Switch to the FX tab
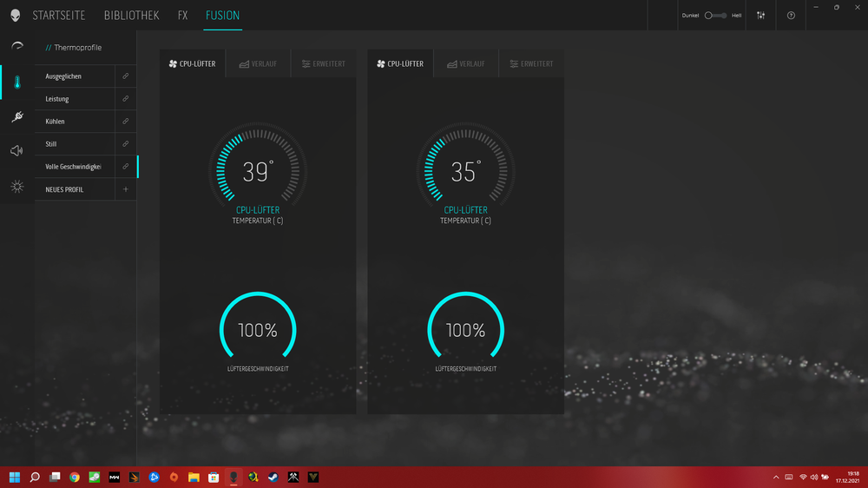868x488 pixels. pos(182,16)
